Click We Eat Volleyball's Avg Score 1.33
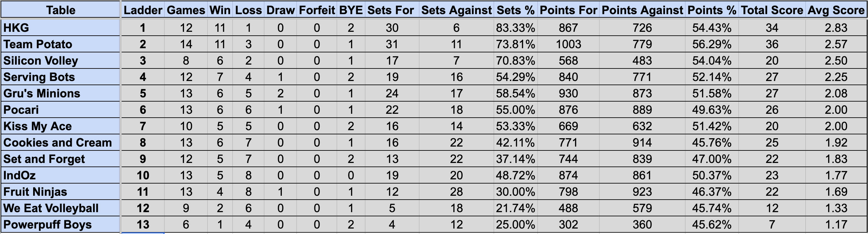This screenshot has height=234, width=868. pyautogui.click(x=836, y=208)
